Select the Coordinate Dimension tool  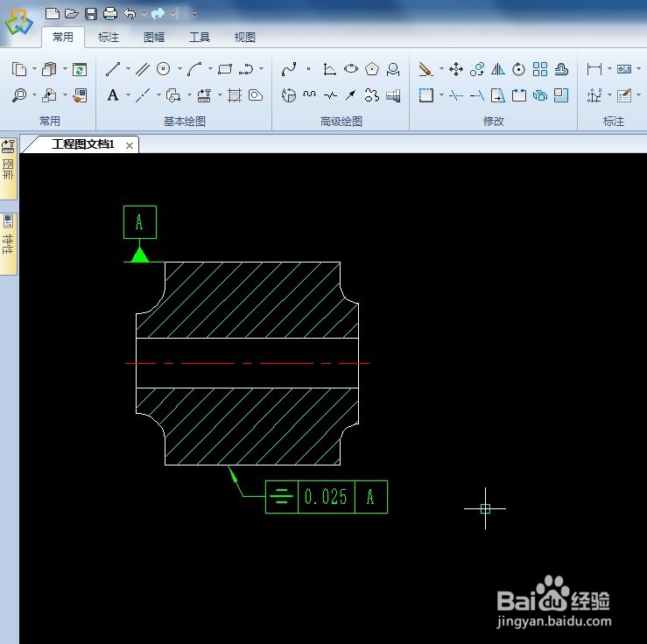pyautogui.click(x=594, y=95)
